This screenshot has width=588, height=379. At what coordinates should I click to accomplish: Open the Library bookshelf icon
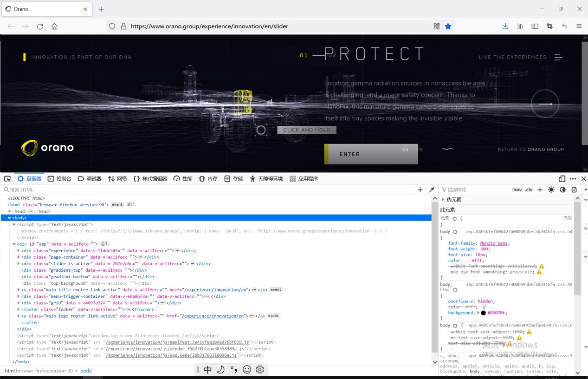[520, 26]
